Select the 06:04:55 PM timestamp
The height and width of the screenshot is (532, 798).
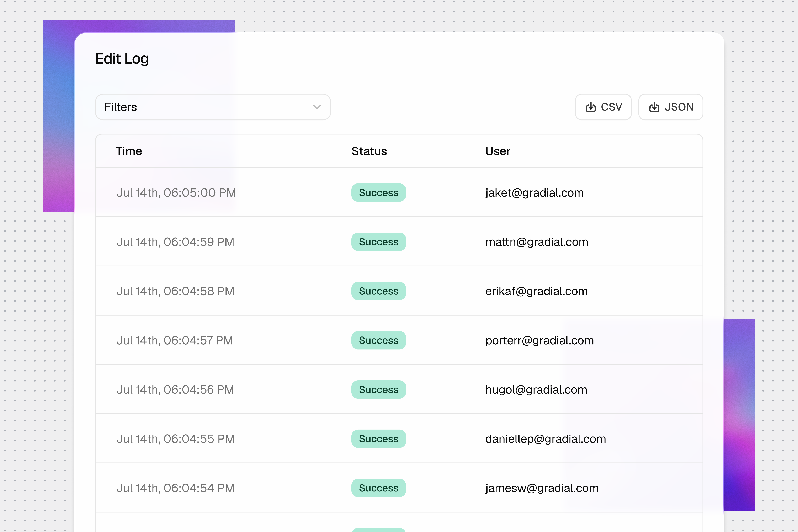(x=175, y=439)
